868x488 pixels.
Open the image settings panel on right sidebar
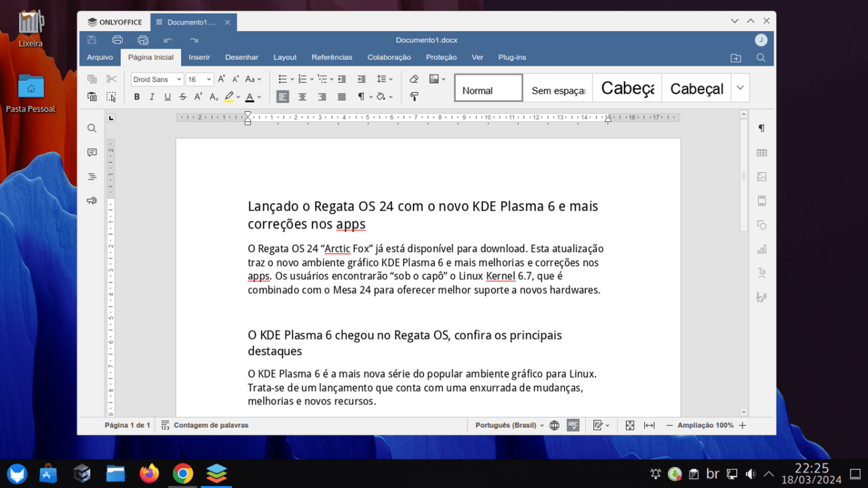(x=762, y=177)
